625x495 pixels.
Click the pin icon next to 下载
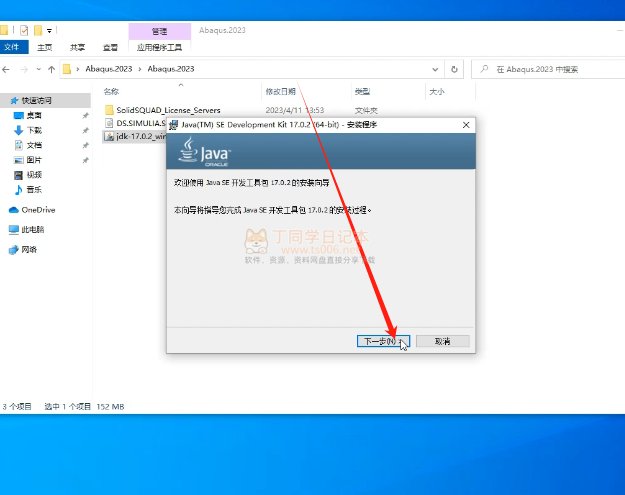point(85,130)
